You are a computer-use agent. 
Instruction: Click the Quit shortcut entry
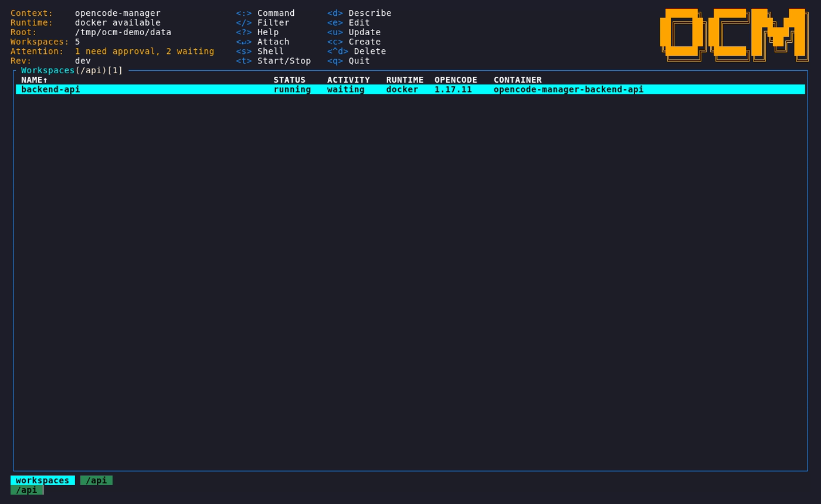click(349, 60)
